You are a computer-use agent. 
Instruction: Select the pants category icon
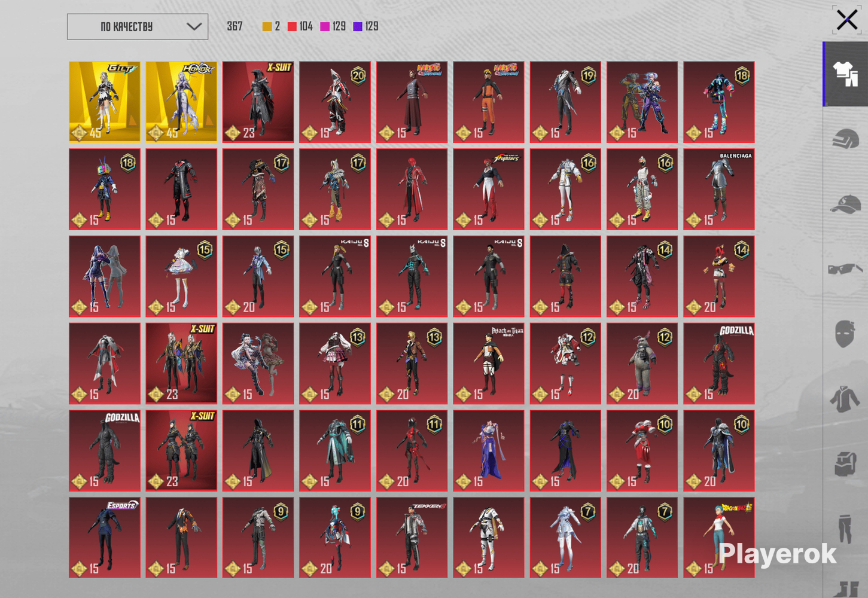point(846,528)
